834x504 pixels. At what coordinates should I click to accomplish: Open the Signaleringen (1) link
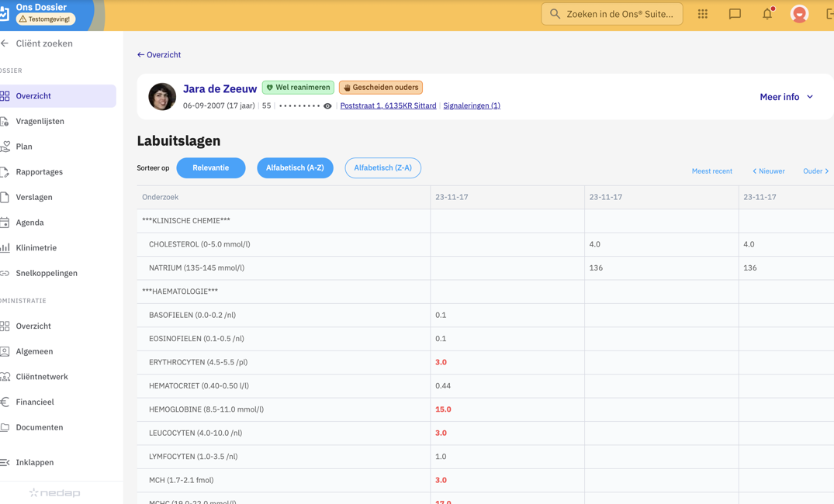(471, 106)
